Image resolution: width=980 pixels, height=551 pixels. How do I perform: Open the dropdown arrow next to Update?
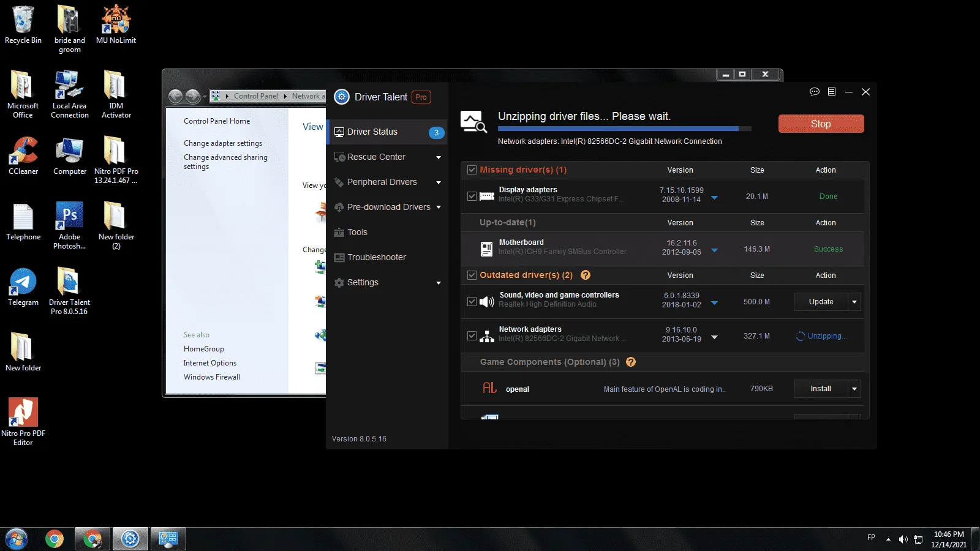(x=854, y=302)
